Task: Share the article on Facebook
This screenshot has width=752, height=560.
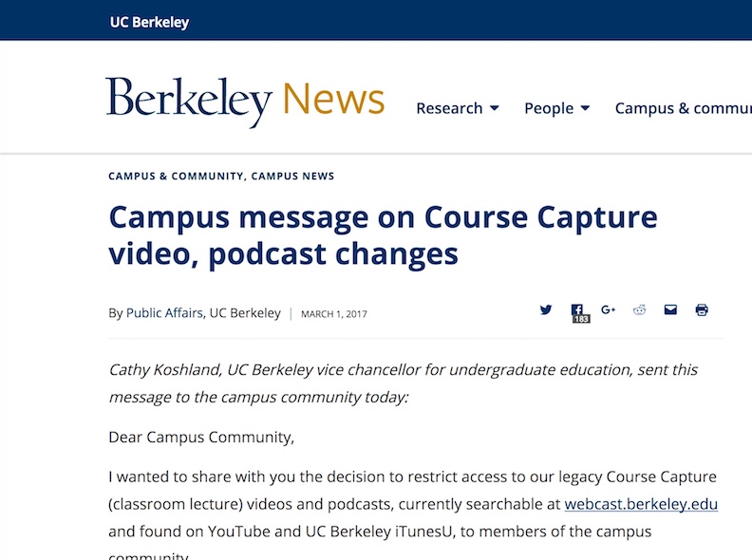Action: click(x=576, y=309)
